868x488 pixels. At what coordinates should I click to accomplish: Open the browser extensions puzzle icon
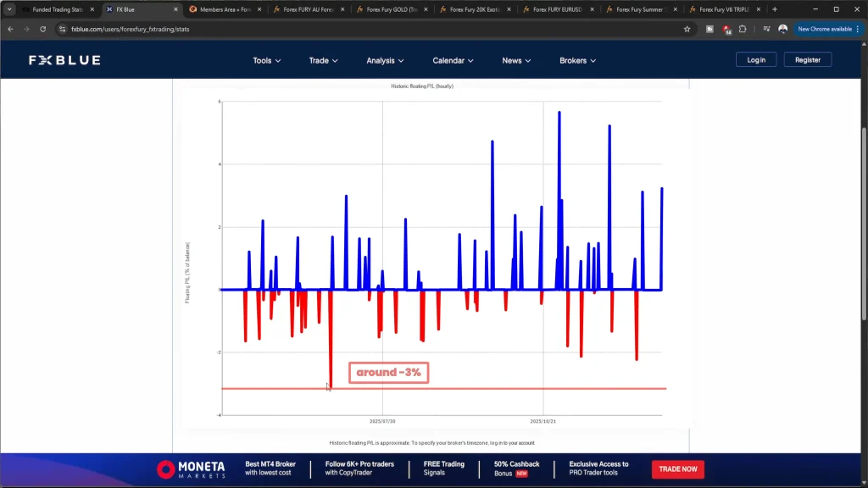743,29
